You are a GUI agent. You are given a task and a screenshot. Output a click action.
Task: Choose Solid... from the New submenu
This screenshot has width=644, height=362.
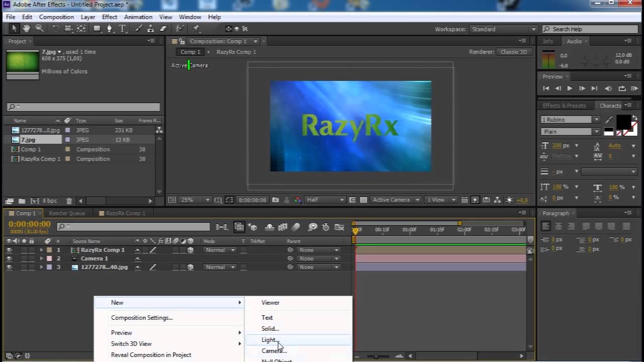click(x=299, y=329)
